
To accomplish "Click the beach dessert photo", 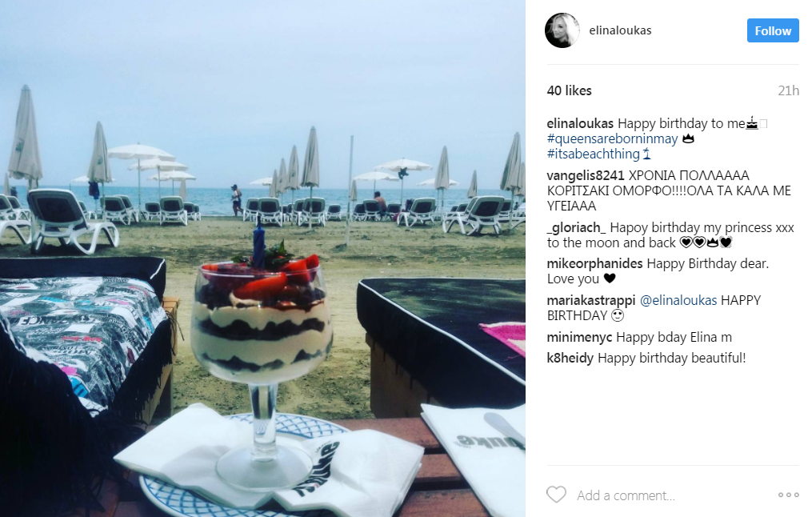I will tap(262, 258).
